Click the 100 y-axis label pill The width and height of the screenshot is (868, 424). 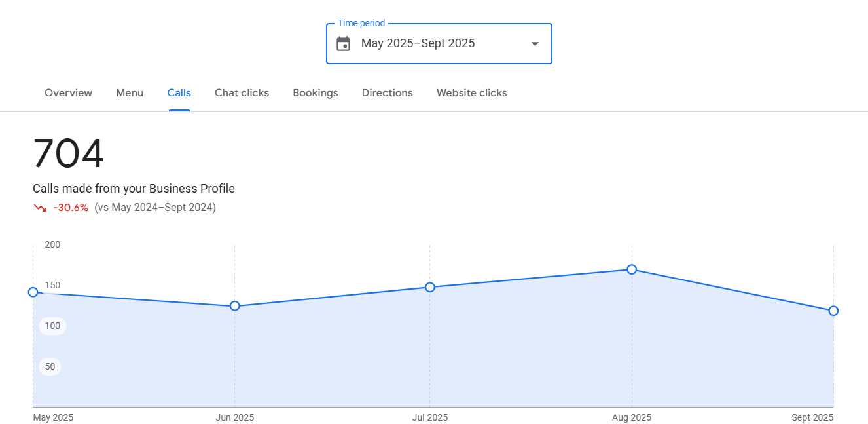pos(52,326)
